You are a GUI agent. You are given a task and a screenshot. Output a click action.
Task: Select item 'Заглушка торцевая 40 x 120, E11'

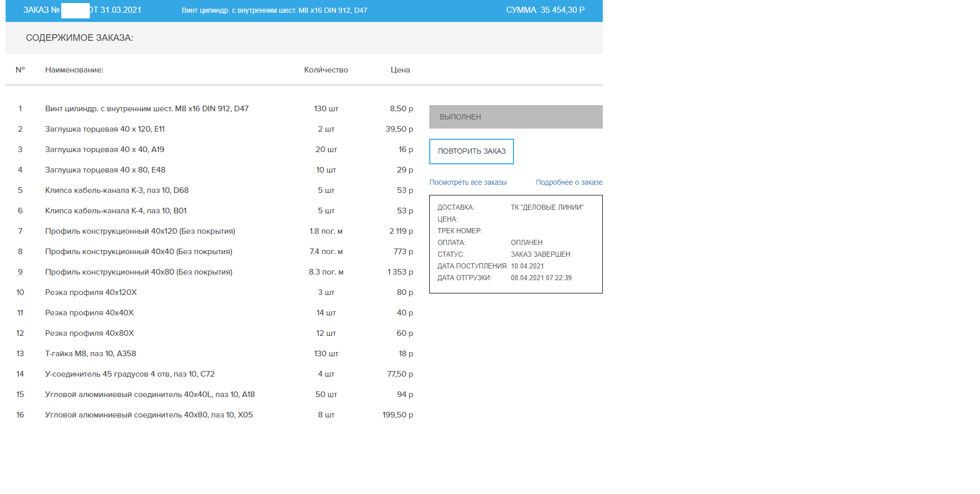pos(105,129)
